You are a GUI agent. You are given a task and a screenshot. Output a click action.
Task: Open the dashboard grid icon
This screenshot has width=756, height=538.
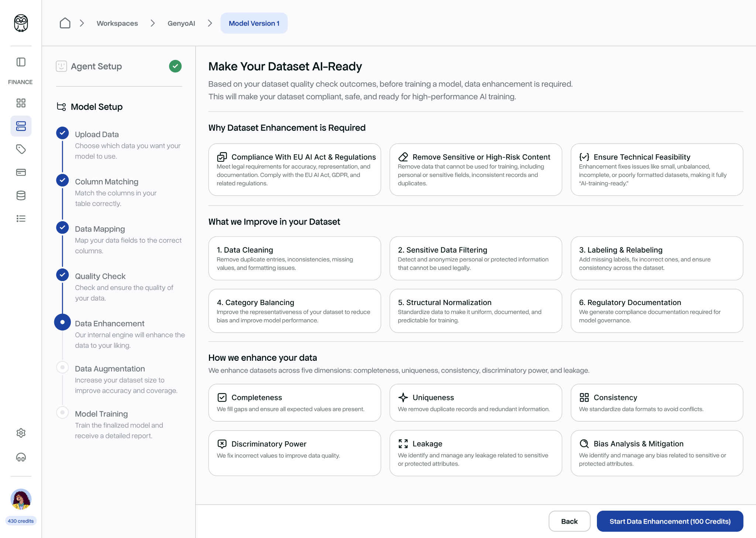coord(21,103)
